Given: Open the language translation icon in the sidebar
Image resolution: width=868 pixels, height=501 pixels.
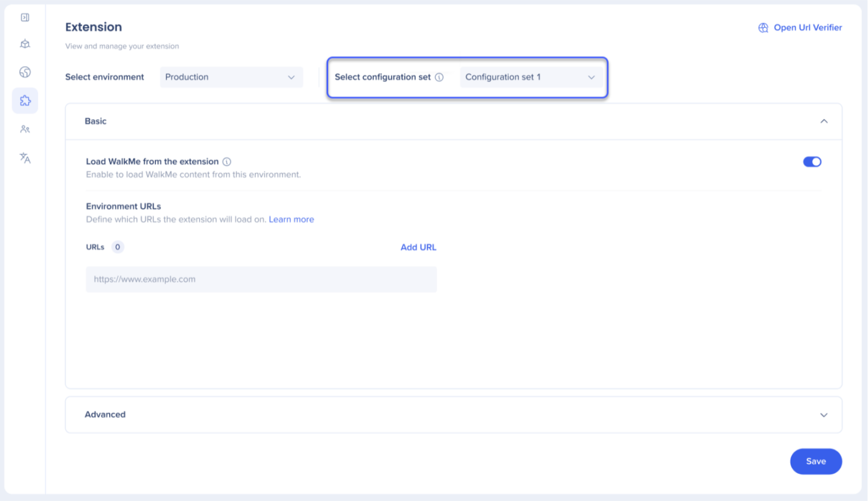Looking at the screenshot, I should point(25,158).
